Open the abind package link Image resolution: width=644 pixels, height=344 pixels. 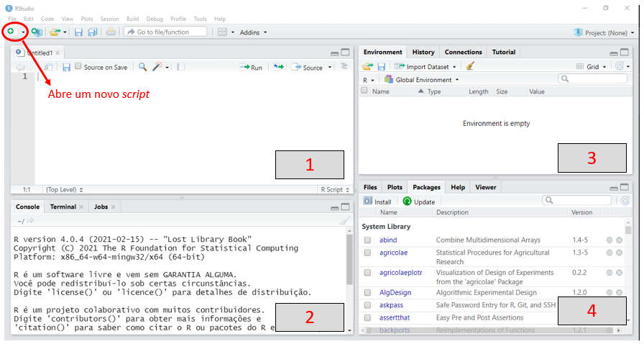pos(388,240)
